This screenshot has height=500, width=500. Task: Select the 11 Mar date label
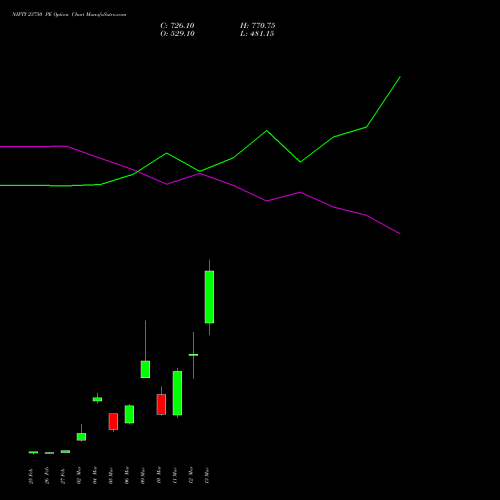click(x=175, y=475)
